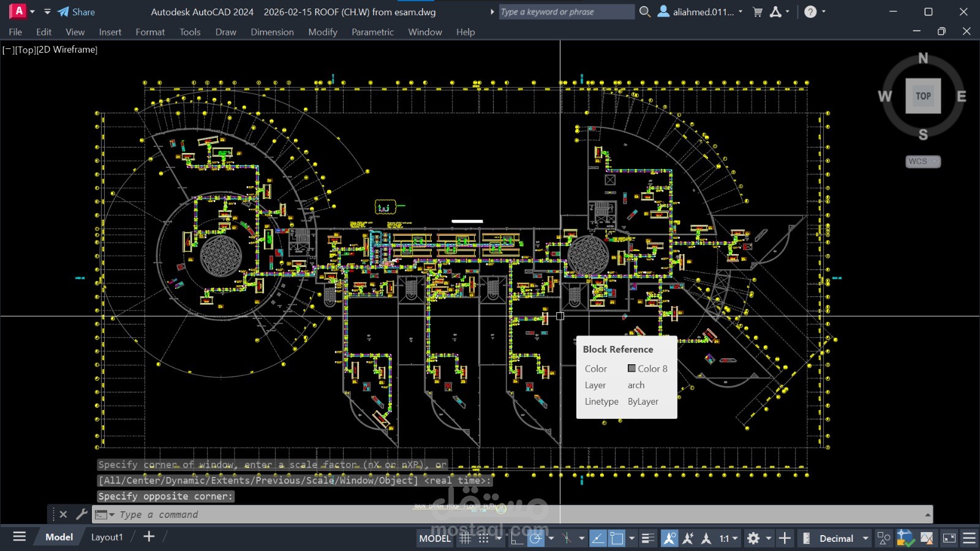Click the S compass direction on ViewCube
Screen dimensions: 980x551
[923, 135]
